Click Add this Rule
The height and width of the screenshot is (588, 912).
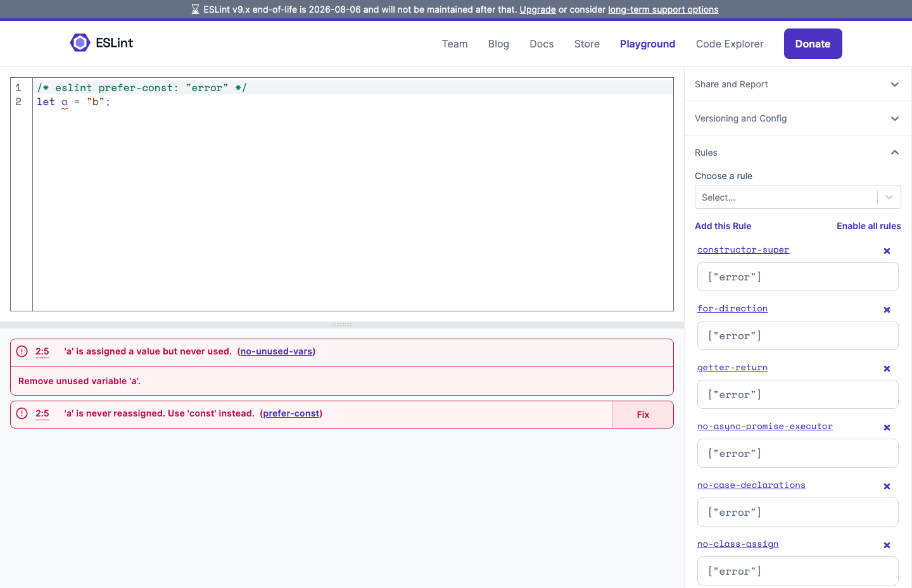coord(723,226)
